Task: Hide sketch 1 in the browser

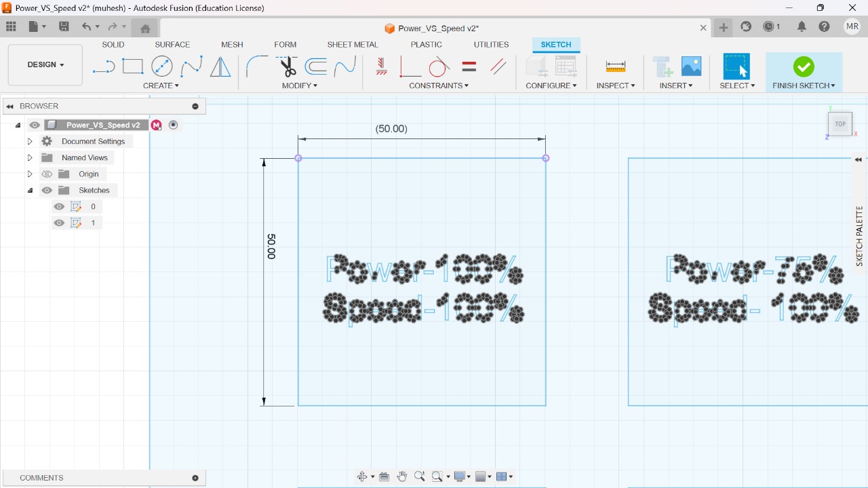Action: tap(59, 223)
